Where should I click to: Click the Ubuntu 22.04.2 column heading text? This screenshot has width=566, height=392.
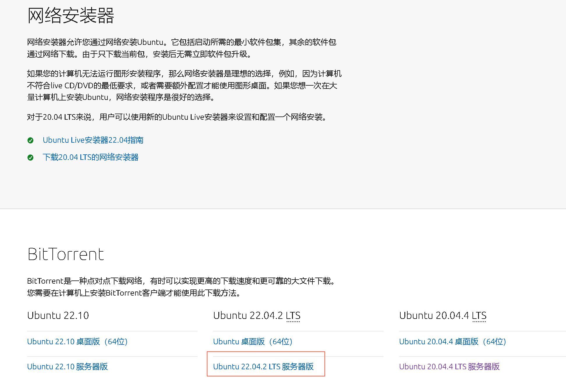[x=247, y=316]
